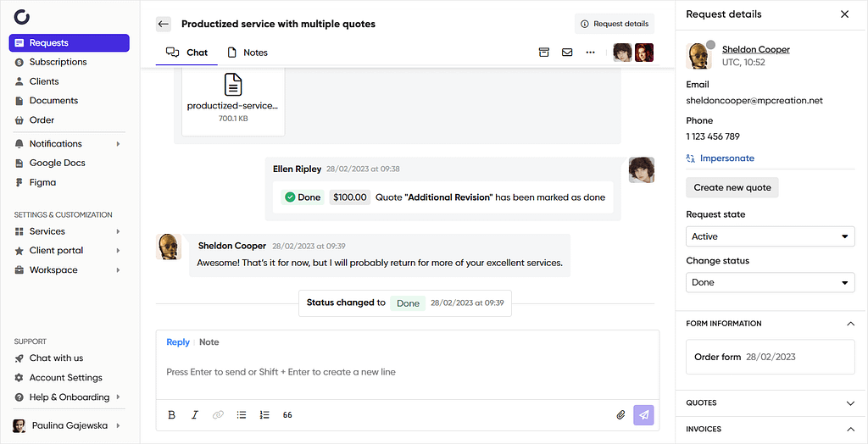Open Client portal settings

56,250
